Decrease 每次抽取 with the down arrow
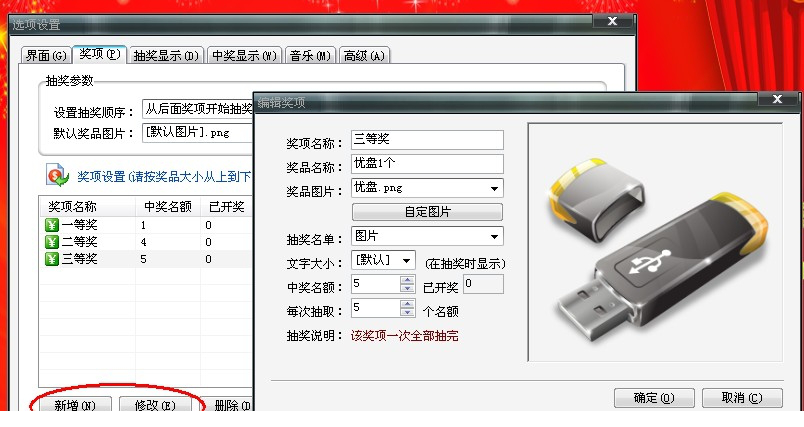The image size is (804, 427). tap(408, 313)
